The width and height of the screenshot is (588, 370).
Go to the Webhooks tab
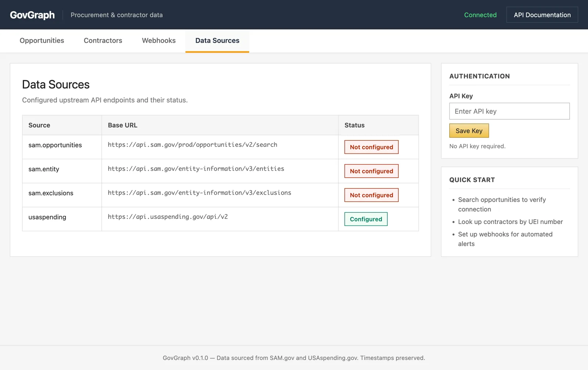159,41
